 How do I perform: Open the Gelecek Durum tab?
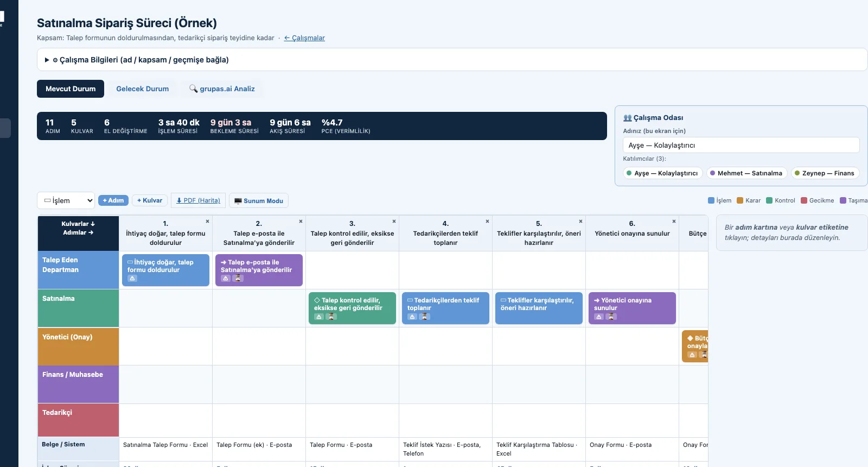(x=143, y=89)
